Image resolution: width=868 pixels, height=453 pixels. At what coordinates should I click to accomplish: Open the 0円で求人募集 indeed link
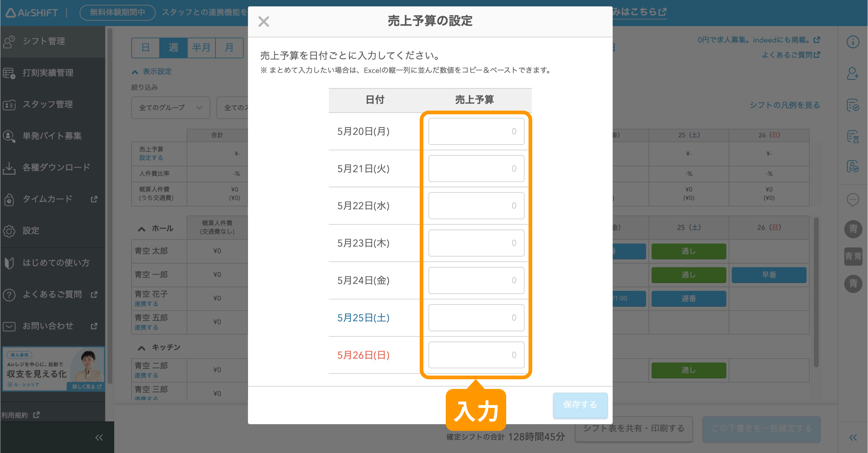coord(758,40)
